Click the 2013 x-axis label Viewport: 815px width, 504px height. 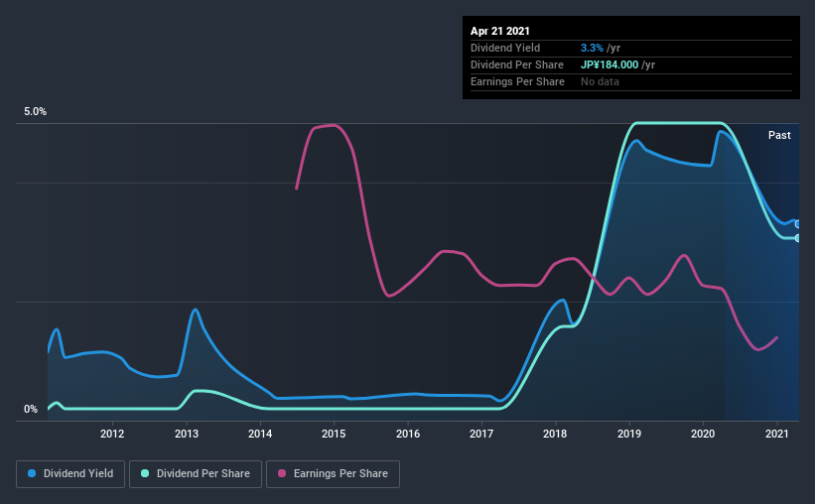(186, 434)
